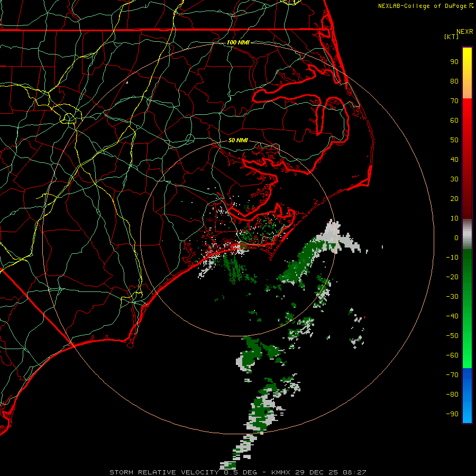This screenshot has height=476, width=476.
Task: Select the positive 70 knot scale value
Action: coord(454,101)
